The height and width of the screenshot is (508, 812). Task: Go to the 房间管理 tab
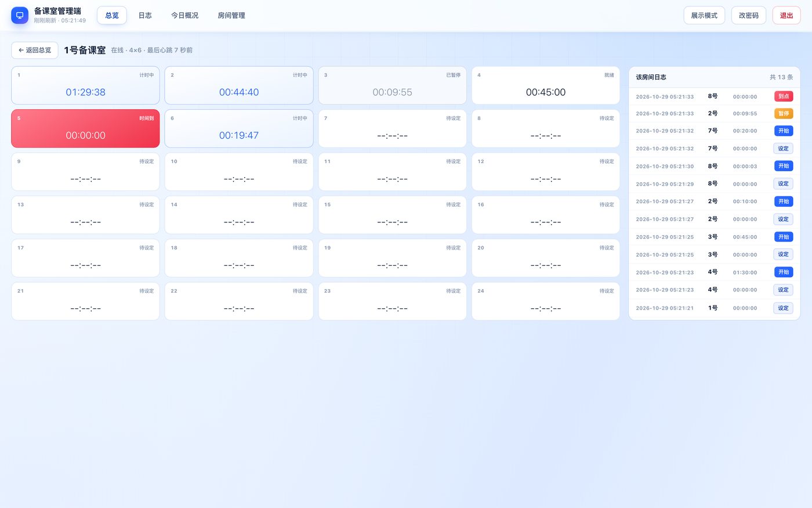point(231,16)
